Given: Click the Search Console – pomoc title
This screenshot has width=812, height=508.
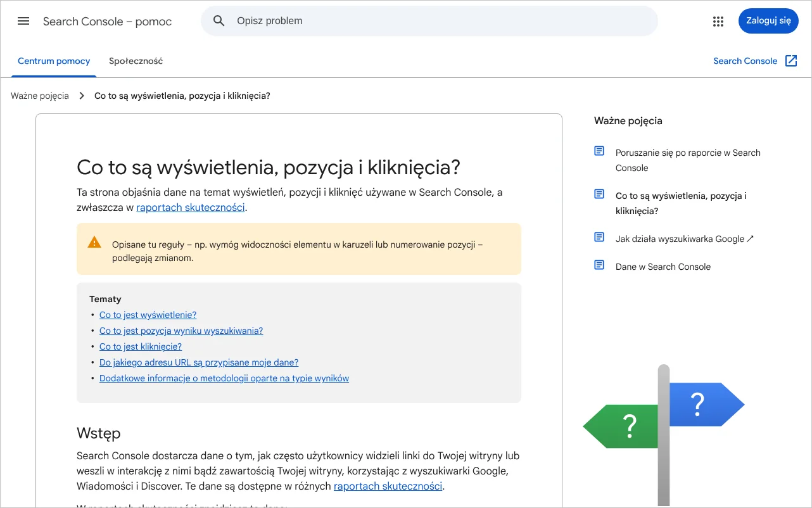Looking at the screenshot, I should pyautogui.click(x=108, y=22).
